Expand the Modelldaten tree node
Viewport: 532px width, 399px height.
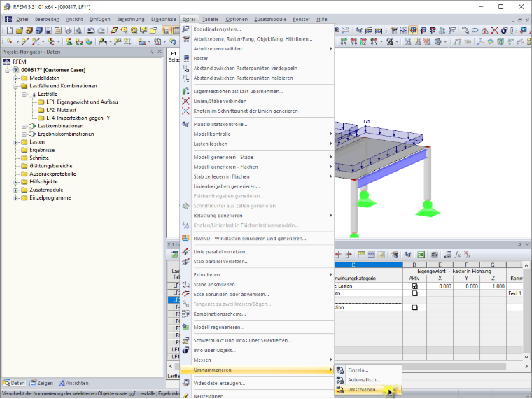(15, 78)
